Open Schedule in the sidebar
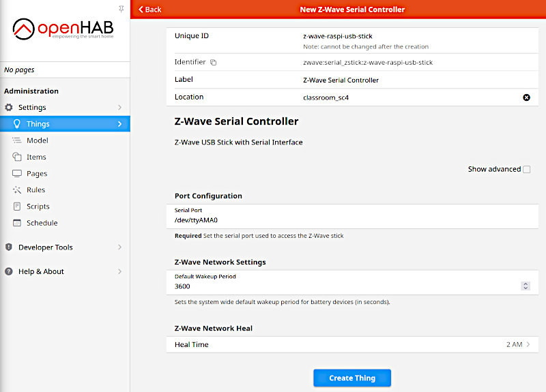 click(65, 223)
